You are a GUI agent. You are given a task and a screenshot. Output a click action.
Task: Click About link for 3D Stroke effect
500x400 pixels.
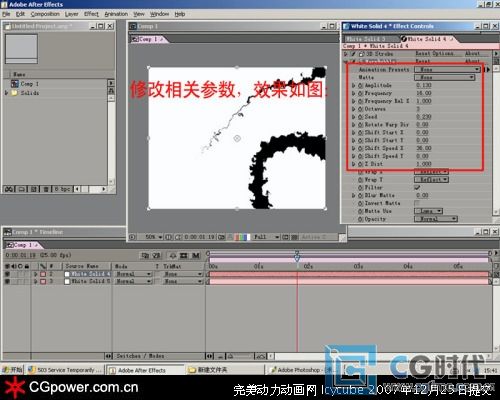472,53
